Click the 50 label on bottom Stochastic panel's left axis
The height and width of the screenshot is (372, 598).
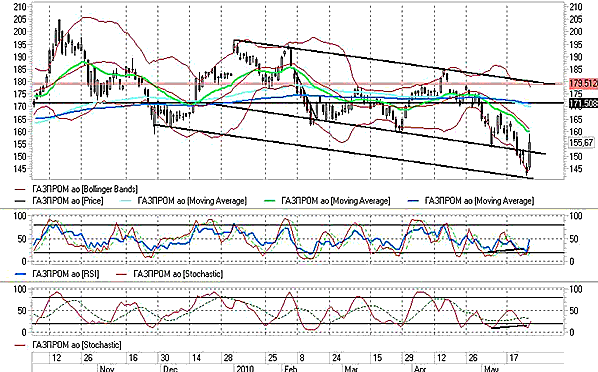click(23, 311)
